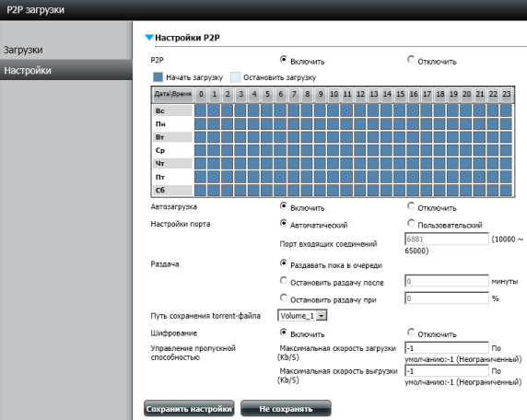527x420 pixels.
Task: Click the Не сохранять button
Action: tap(286, 409)
